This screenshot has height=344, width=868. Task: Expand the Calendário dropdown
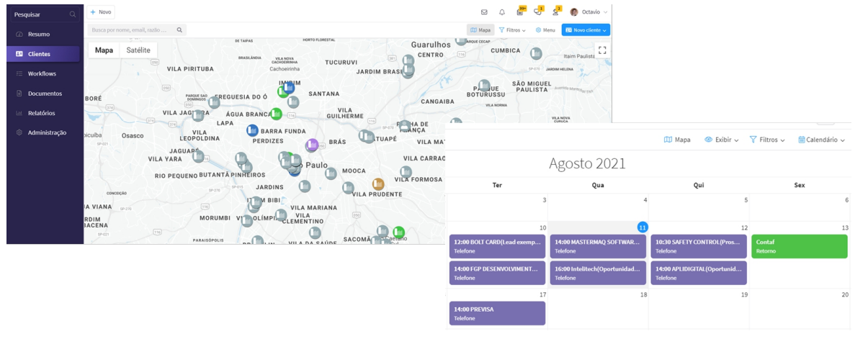click(x=821, y=140)
